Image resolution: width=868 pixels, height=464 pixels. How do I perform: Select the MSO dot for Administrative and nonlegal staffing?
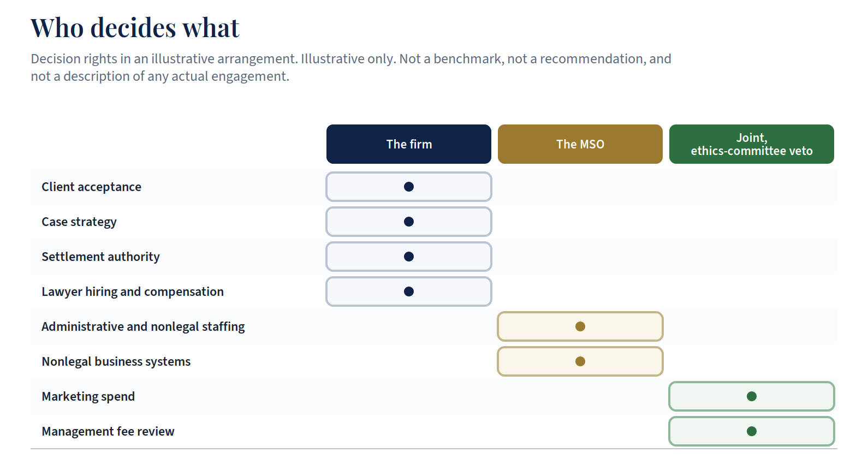click(x=580, y=326)
